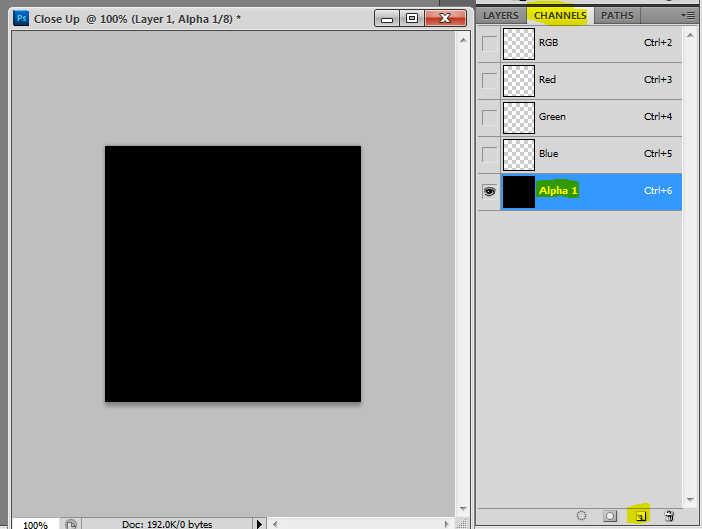
Task: Click the Doc: 192.0K/0 bytes status text
Action: coord(167,524)
